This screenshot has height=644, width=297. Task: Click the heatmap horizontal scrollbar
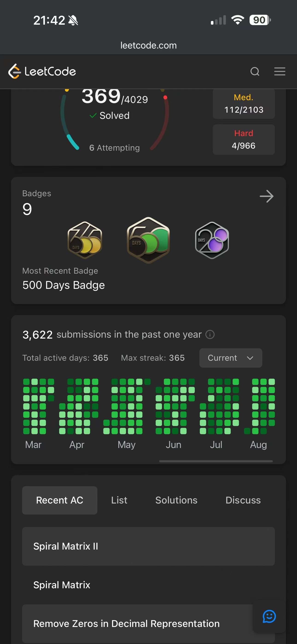coord(216,461)
